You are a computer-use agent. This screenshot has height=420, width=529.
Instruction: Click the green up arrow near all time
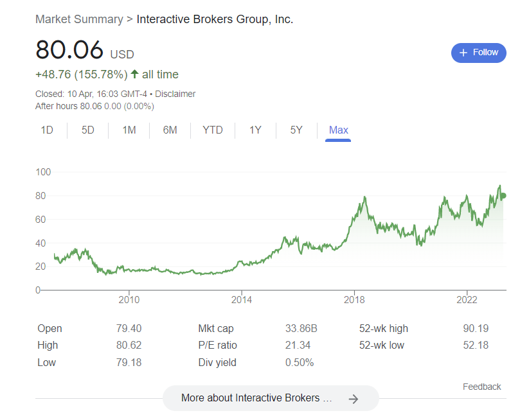(x=134, y=74)
